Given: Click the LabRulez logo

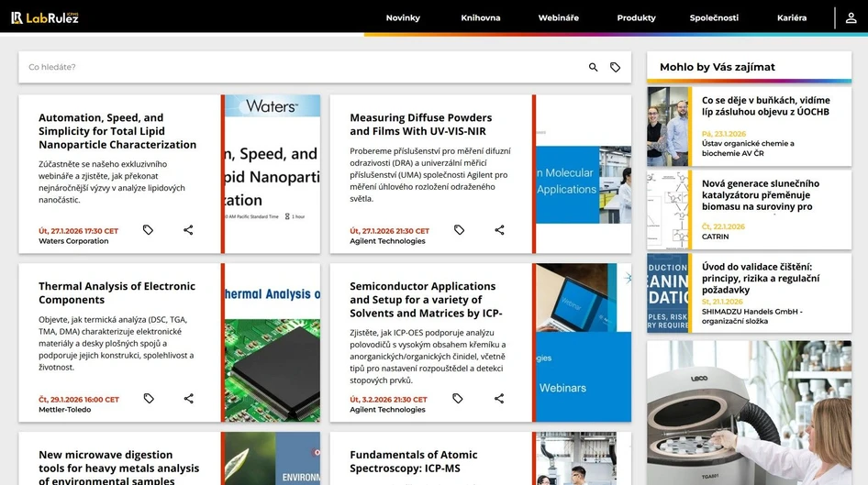Looking at the screenshot, I should [x=44, y=17].
